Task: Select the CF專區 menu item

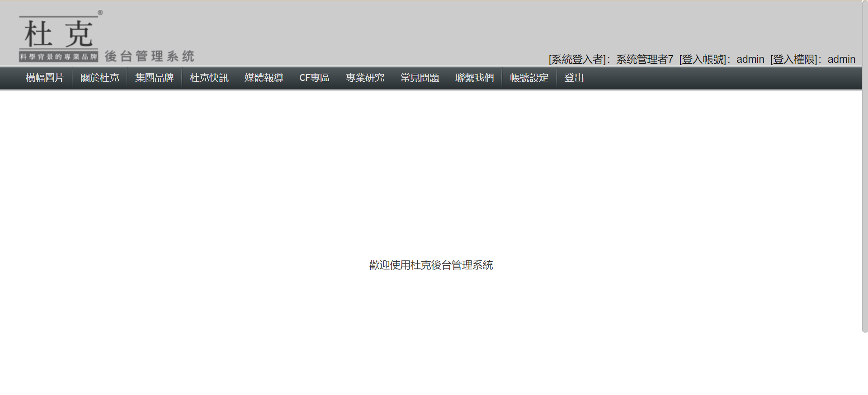Action: 314,78
